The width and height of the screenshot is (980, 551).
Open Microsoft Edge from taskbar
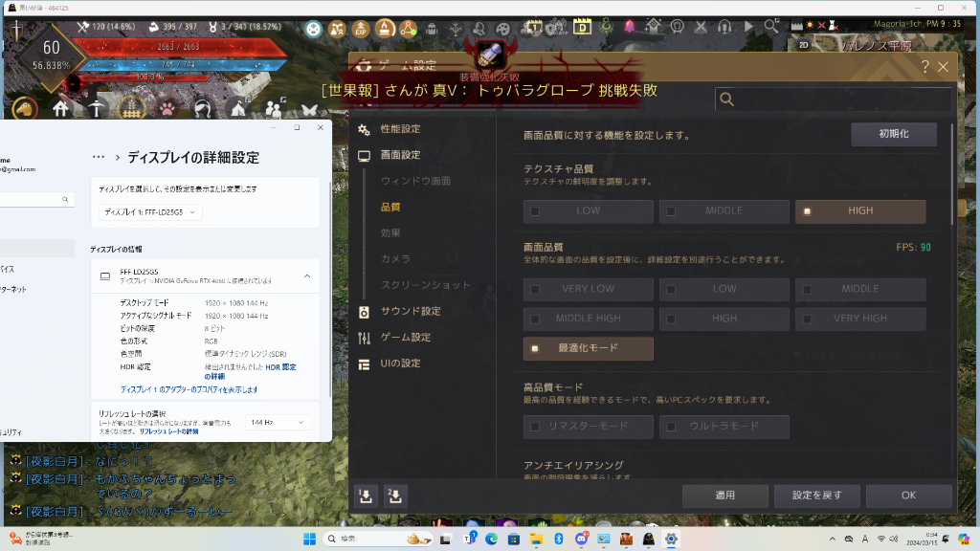491,540
